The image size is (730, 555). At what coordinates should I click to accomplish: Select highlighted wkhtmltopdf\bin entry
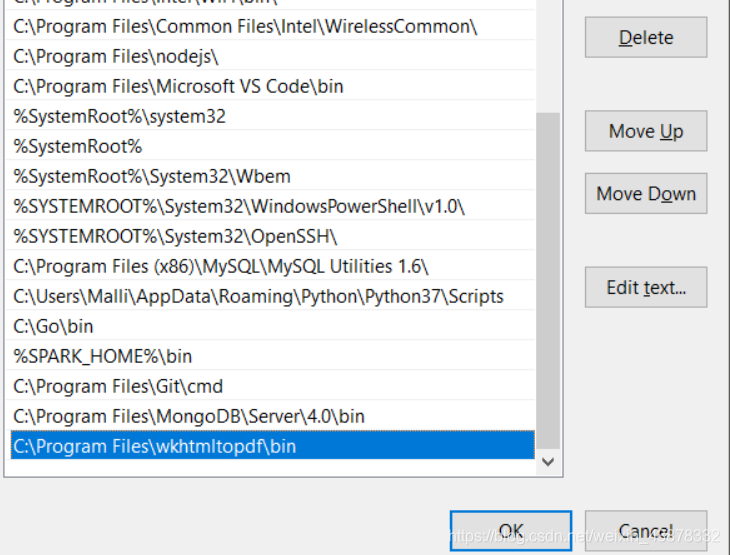pyautogui.click(x=272, y=446)
